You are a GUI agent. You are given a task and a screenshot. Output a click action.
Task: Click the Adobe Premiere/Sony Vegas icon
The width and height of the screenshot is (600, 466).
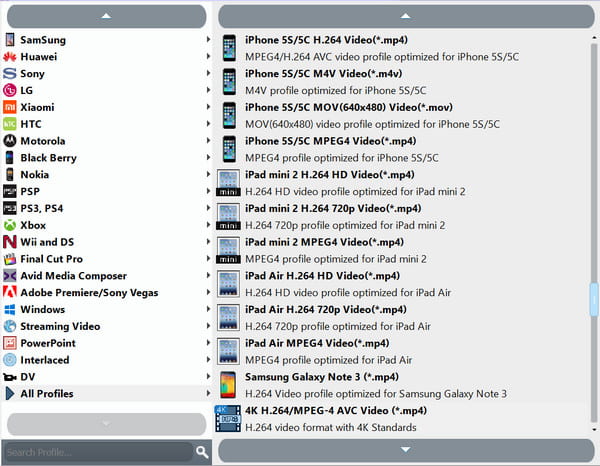(x=10, y=292)
